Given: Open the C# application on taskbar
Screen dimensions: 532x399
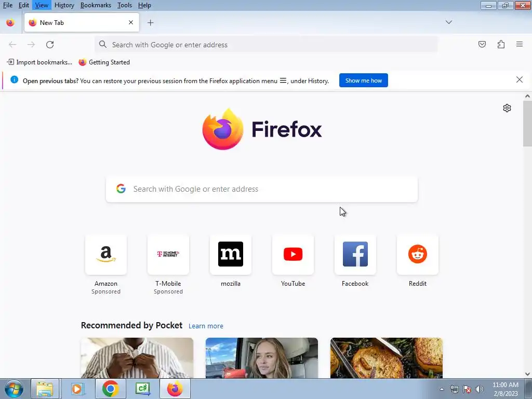Looking at the screenshot, I should (143, 389).
